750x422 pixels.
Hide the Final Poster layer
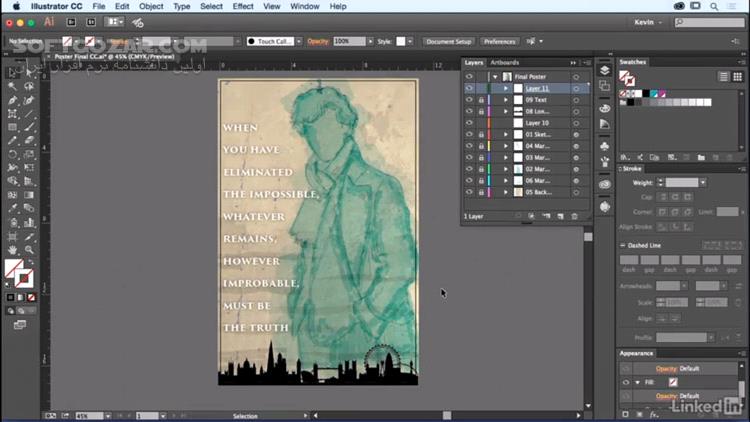click(469, 77)
